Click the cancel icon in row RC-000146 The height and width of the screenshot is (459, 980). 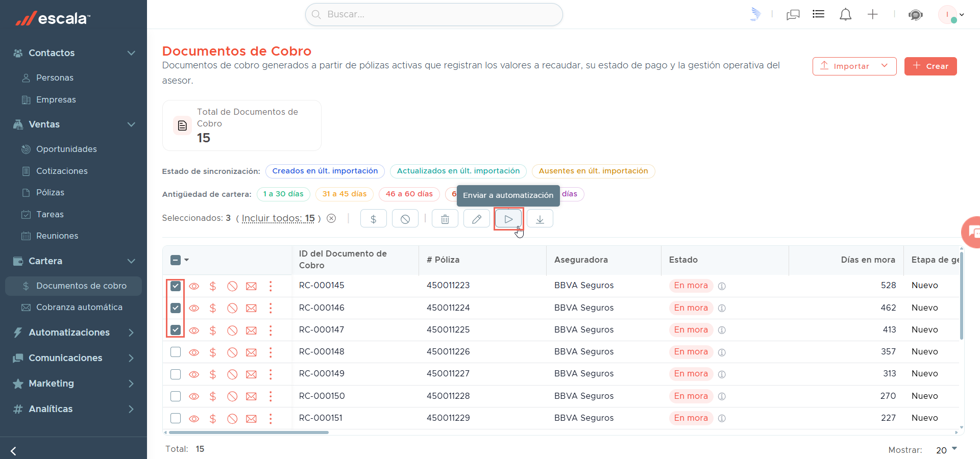(232, 308)
